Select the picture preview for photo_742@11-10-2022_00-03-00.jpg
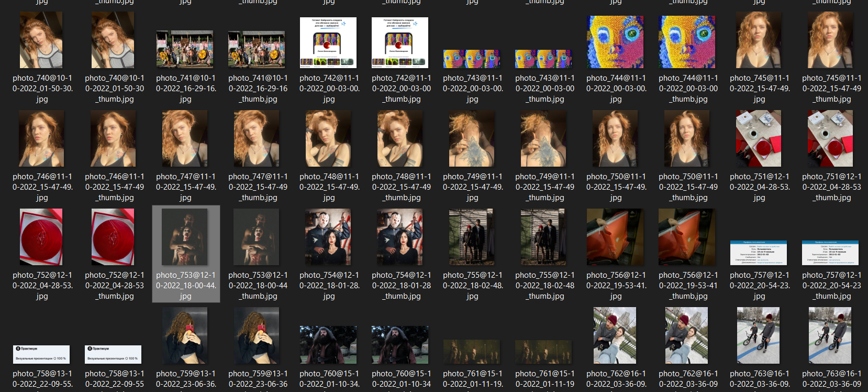The width and height of the screenshot is (868, 392). [328, 42]
